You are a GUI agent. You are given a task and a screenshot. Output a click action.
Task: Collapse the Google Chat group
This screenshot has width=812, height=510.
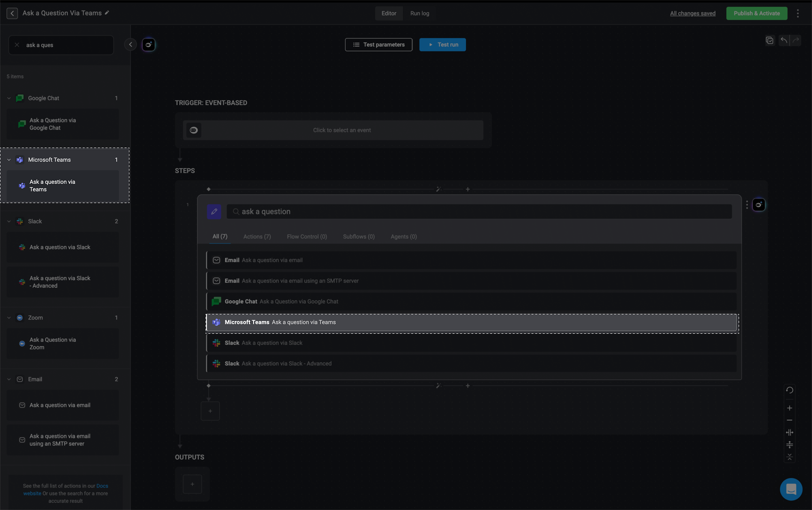(9, 98)
